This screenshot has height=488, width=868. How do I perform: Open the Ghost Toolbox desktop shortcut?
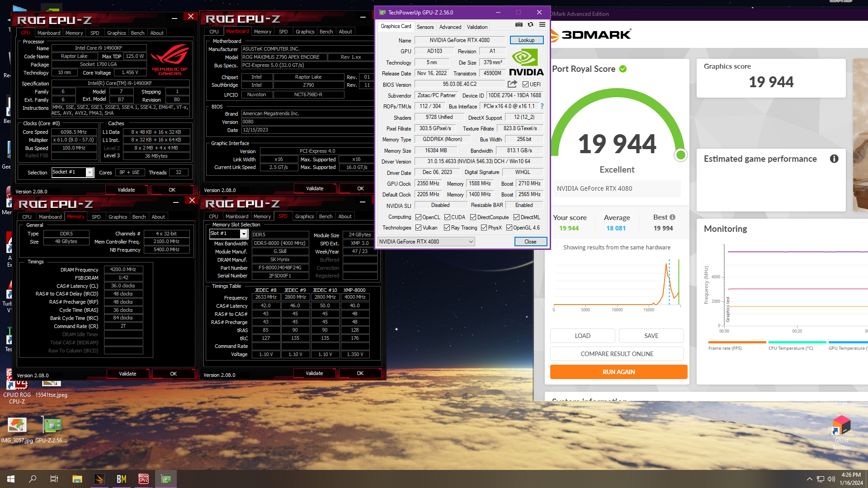coord(841,432)
